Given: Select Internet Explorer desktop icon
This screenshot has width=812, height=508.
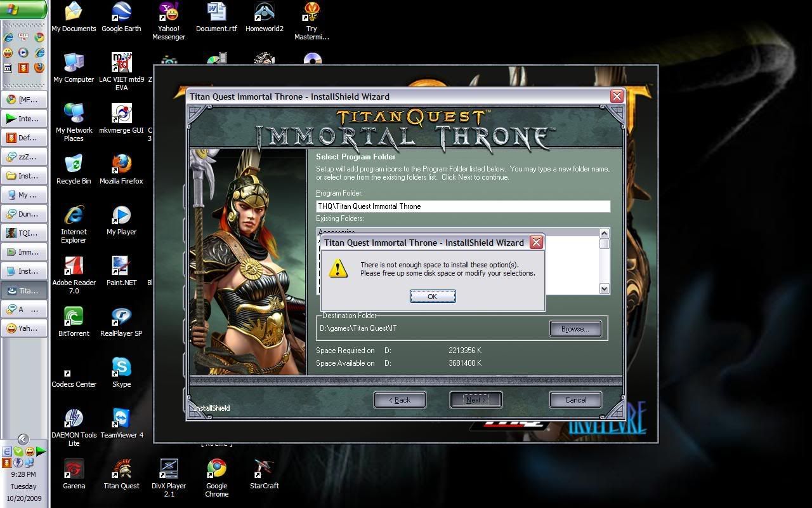Looking at the screenshot, I should (74, 224).
